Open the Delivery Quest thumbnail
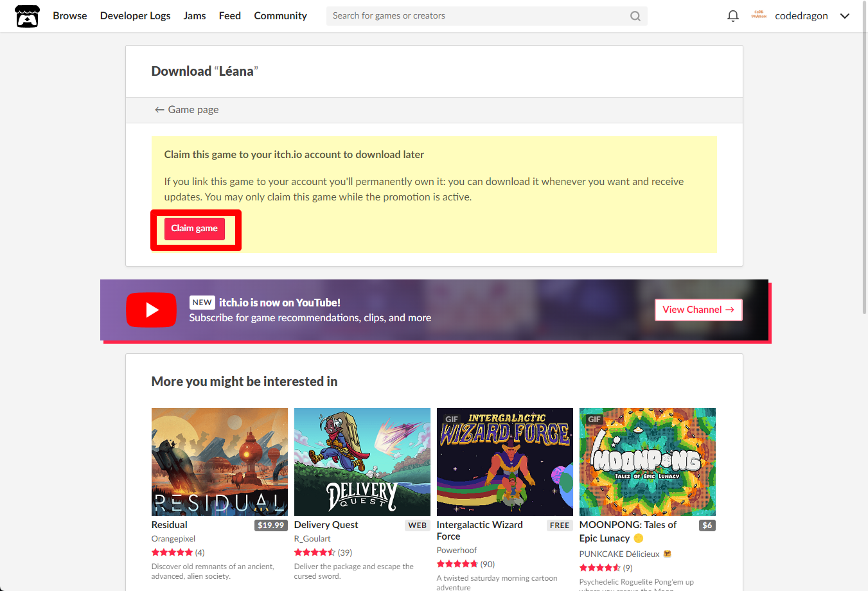Screen dimensions: 868x591 pos(362,462)
